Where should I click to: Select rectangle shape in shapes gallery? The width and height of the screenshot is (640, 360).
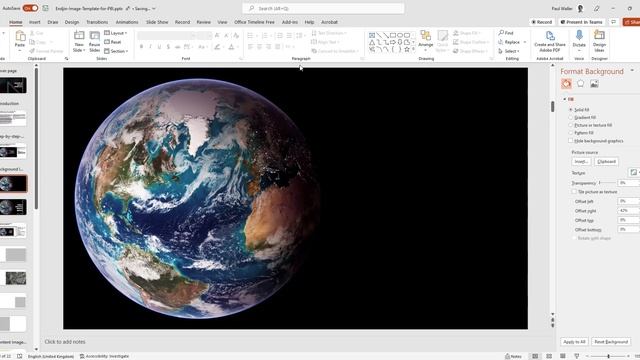(x=393, y=36)
